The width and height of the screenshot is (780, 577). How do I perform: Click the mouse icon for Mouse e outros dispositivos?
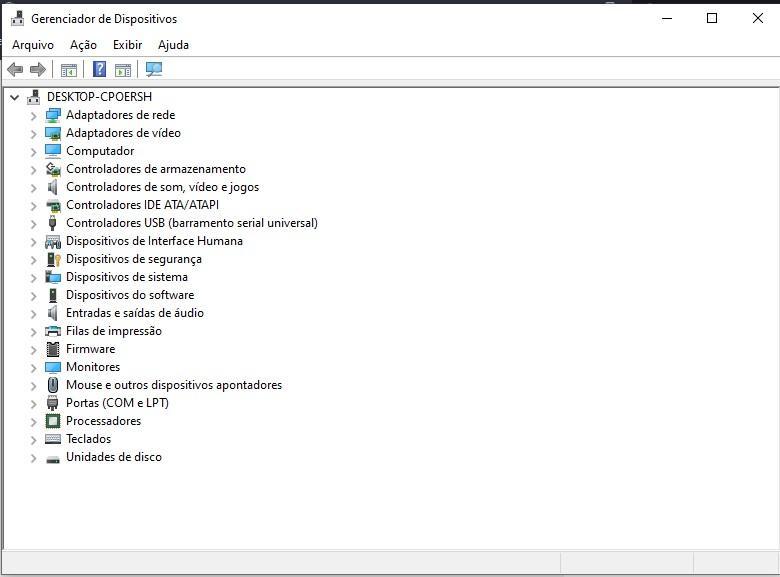53,385
